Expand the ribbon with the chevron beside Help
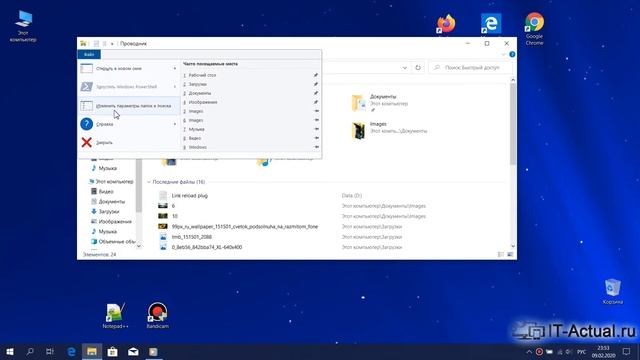The height and width of the screenshot is (360, 640). click(503, 54)
